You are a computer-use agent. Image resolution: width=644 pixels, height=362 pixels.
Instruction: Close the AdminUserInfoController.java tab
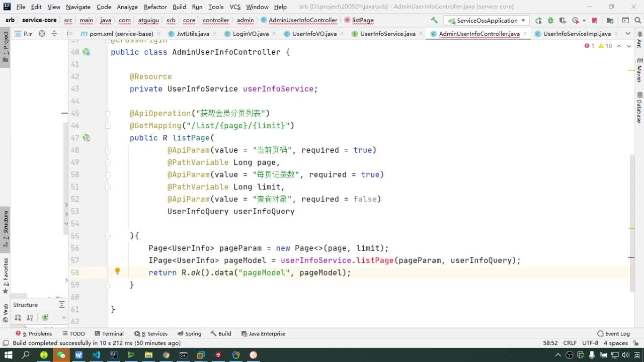coord(525,34)
